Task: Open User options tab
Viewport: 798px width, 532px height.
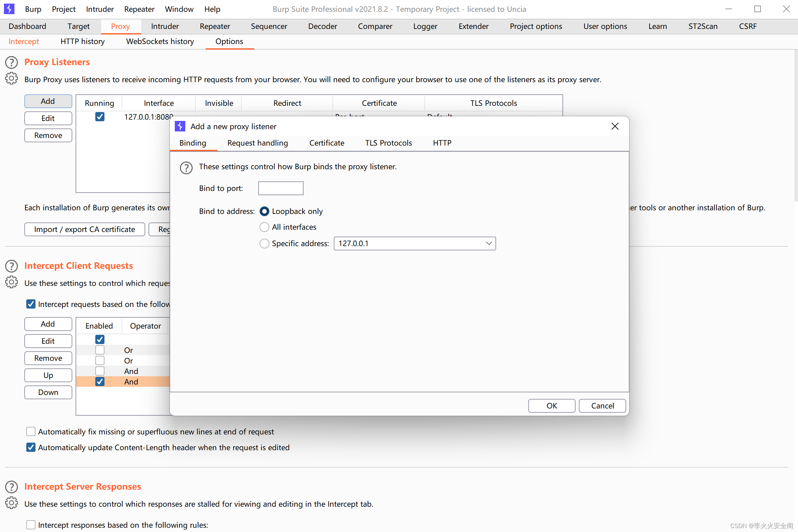Action: (605, 26)
